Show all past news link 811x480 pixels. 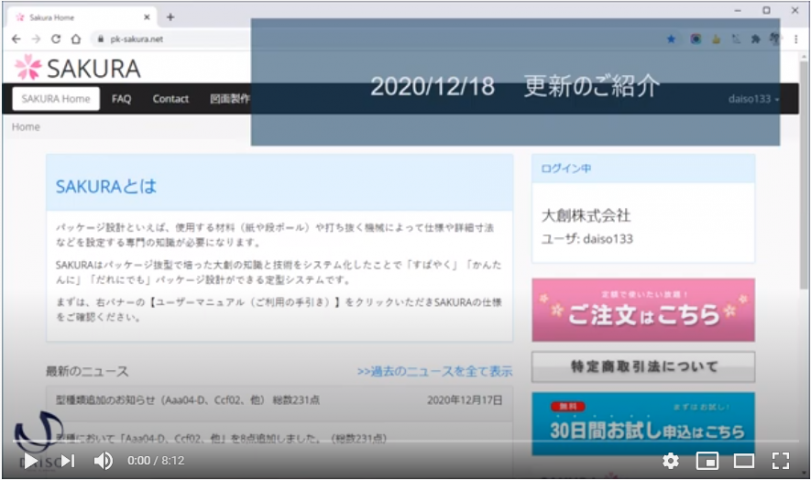point(434,371)
